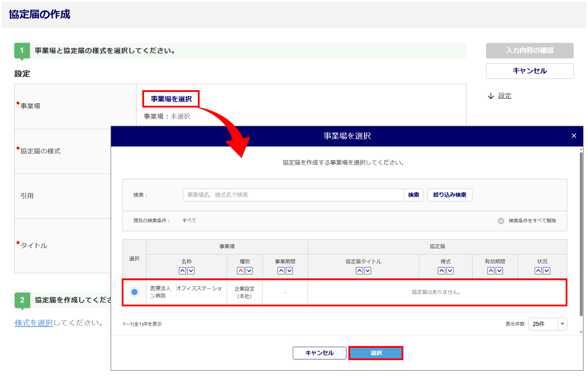Image resolution: width=588 pixels, height=376 pixels.
Task: Sort 名称 column ascending arrow
Action: pos(182,271)
